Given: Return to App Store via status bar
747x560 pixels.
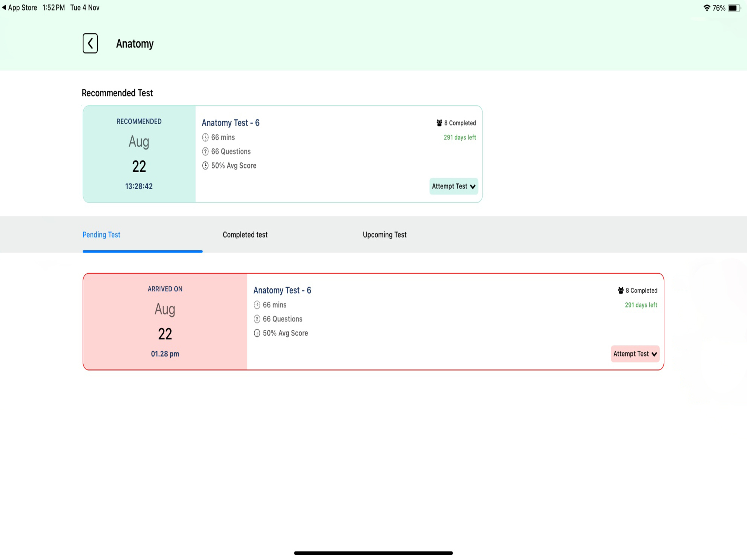Looking at the screenshot, I should pyautogui.click(x=20, y=7).
